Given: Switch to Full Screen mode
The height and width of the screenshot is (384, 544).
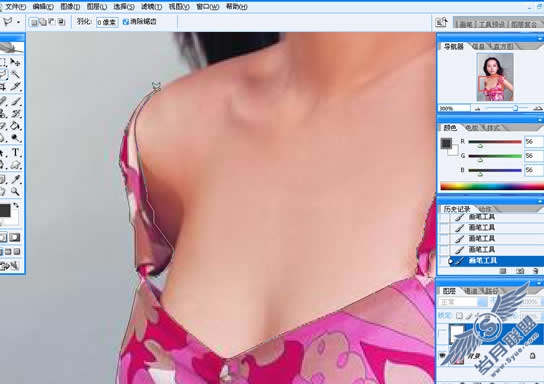Looking at the screenshot, I should point(16,252).
